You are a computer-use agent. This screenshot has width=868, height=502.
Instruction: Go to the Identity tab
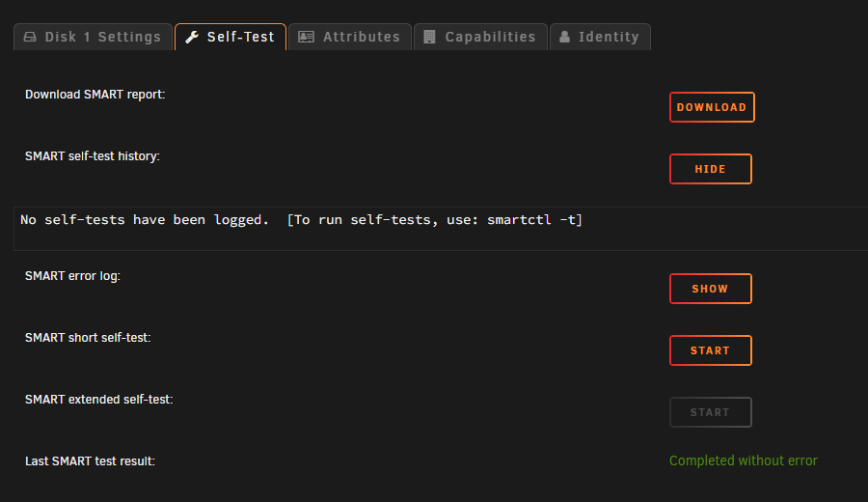600,37
